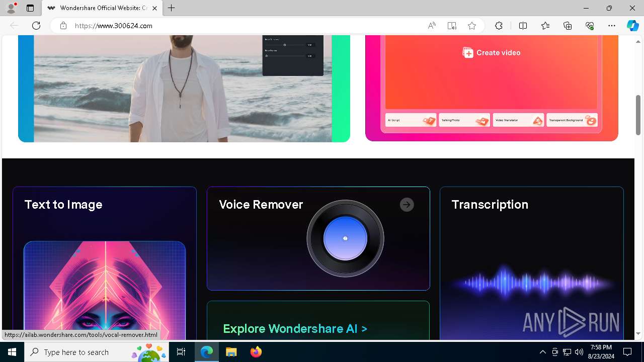The height and width of the screenshot is (362, 644).
Task: Open Collections panel
Action: 568,26
